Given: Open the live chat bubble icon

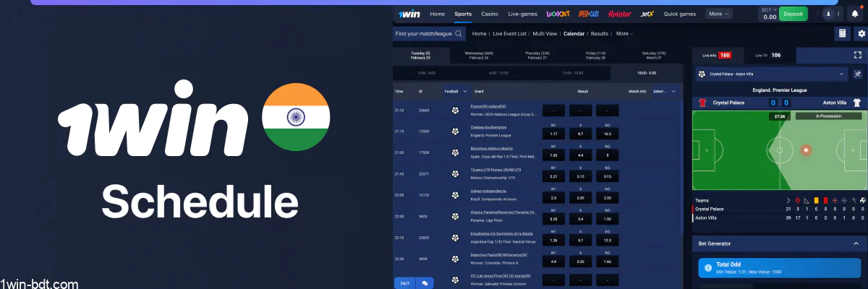Looking at the screenshot, I should 425,283.
